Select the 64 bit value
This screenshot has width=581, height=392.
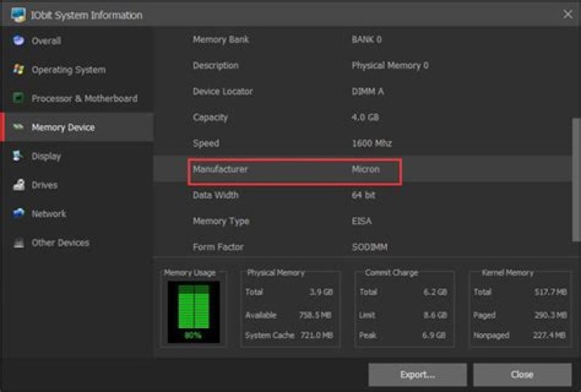pyautogui.click(x=363, y=195)
